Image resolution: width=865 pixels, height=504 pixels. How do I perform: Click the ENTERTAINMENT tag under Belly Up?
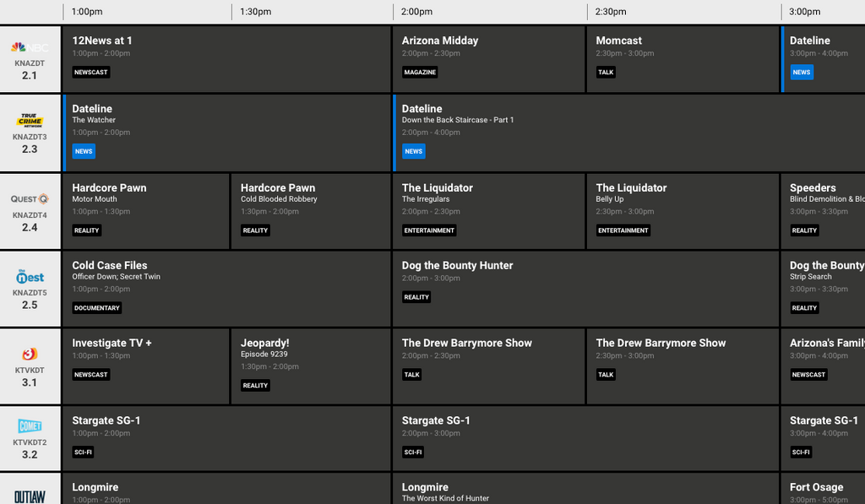pyautogui.click(x=623, y=230)
